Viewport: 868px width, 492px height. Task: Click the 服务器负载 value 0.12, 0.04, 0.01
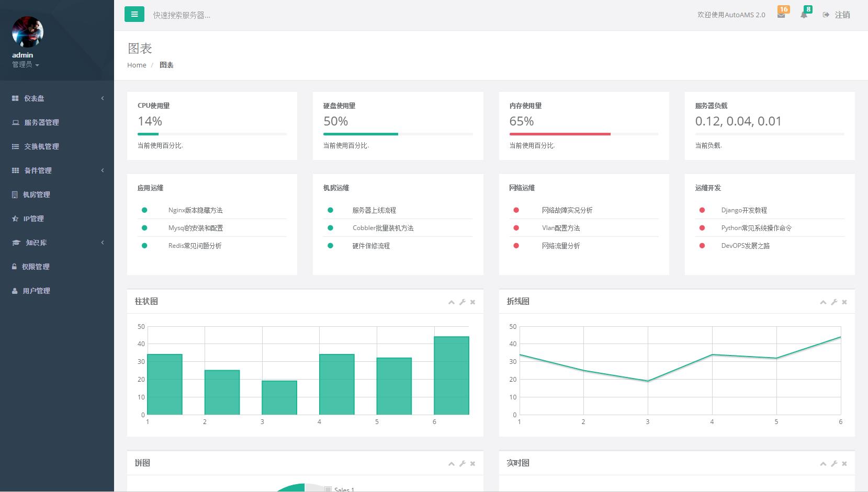(x=738, y=121)
